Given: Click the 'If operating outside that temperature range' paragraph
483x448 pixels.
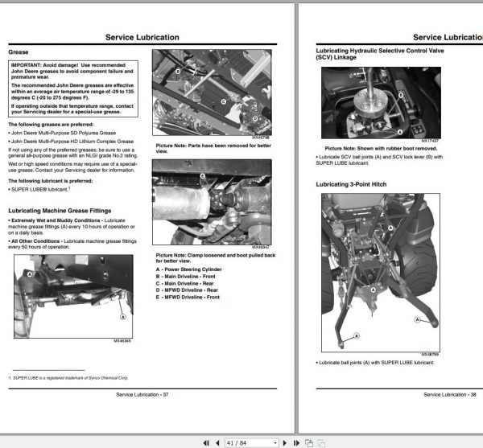Looking at the screenshot, I should [72, 109].
